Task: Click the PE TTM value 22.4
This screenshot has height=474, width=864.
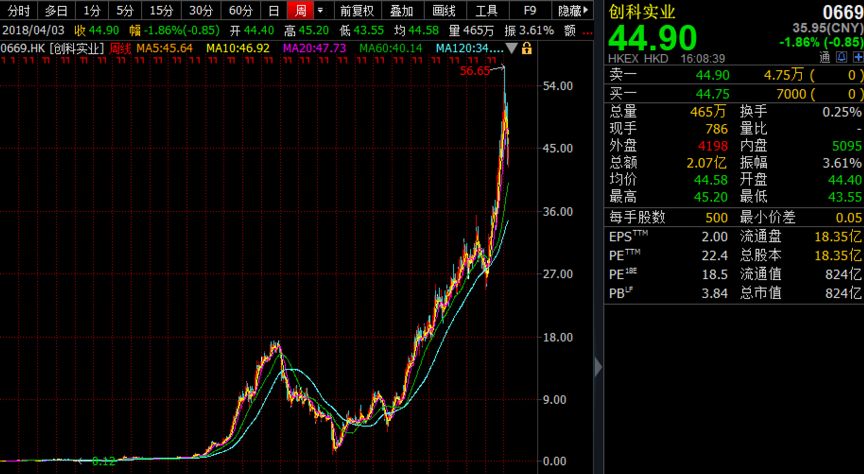Action: 715,256
